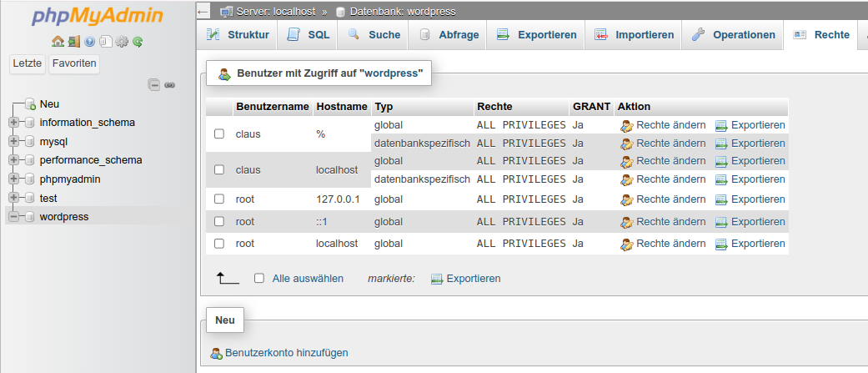Open the Suche tab
The image size is (868, 373).
tap(373, 34)
